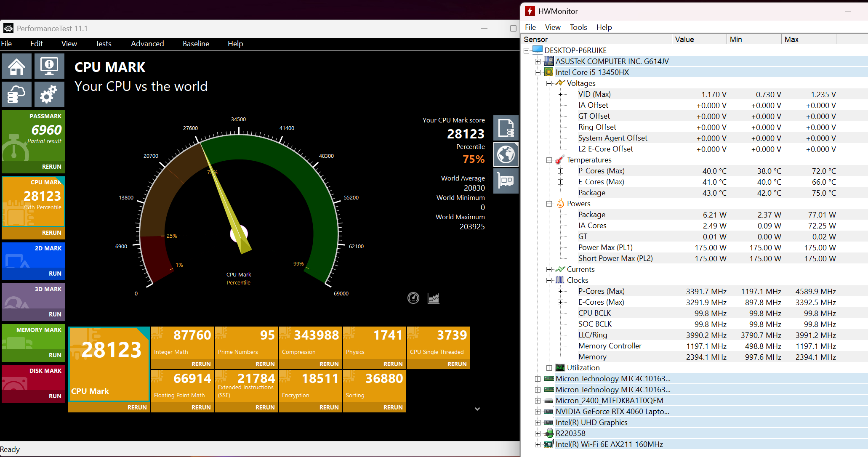The height and width of the screenshot is (457, 868).
Task: Open the PerformanceTest home icon
Action: (x=16, y=66)
